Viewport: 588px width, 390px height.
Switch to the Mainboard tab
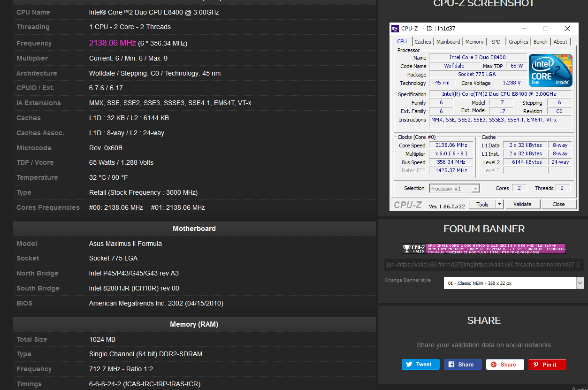[x=448, y=42]
